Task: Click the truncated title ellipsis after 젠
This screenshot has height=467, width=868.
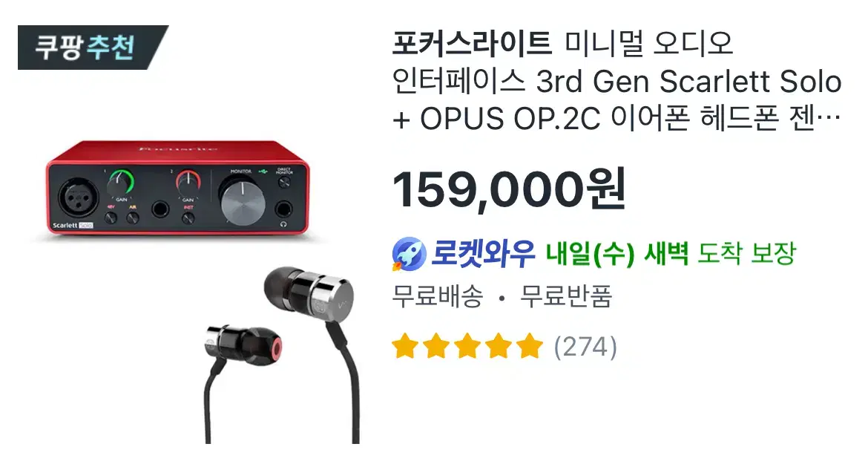Action: coord(828,118)
